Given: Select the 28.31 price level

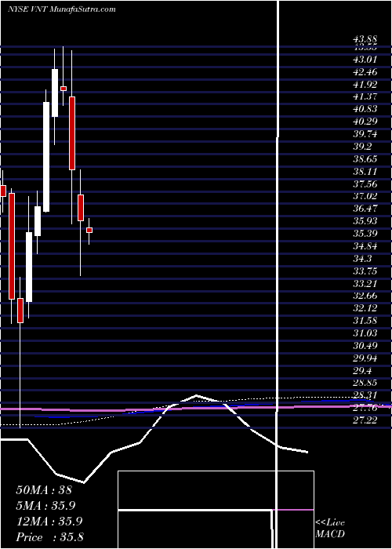Looking at the screenshot, I should [x=365, y=395].
